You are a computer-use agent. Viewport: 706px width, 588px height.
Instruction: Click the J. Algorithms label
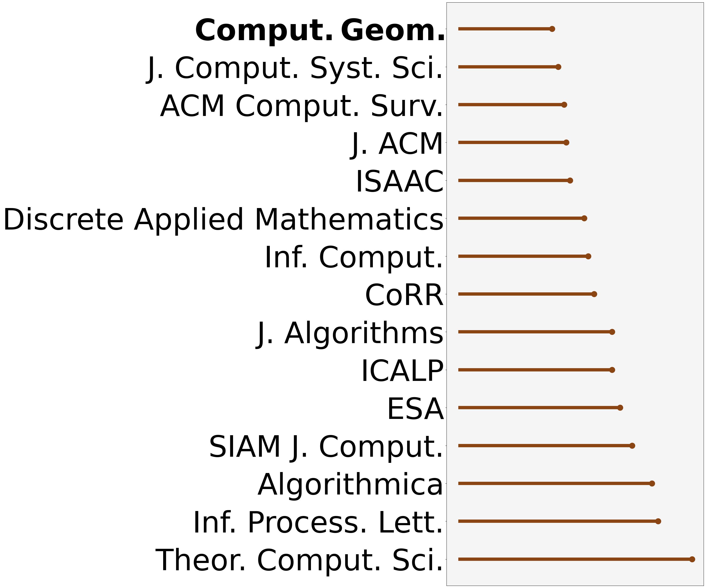click(x=350, y=333)
